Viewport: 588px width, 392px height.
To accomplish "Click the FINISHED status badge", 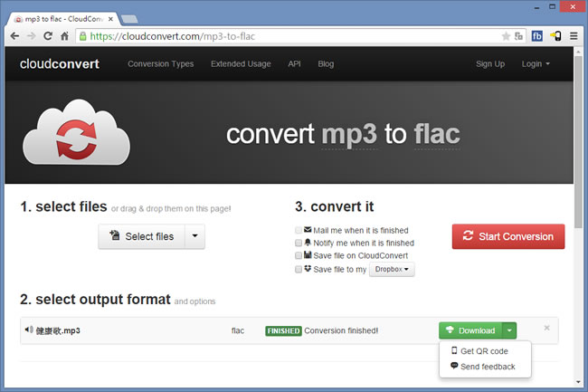I will coord(283,330).
